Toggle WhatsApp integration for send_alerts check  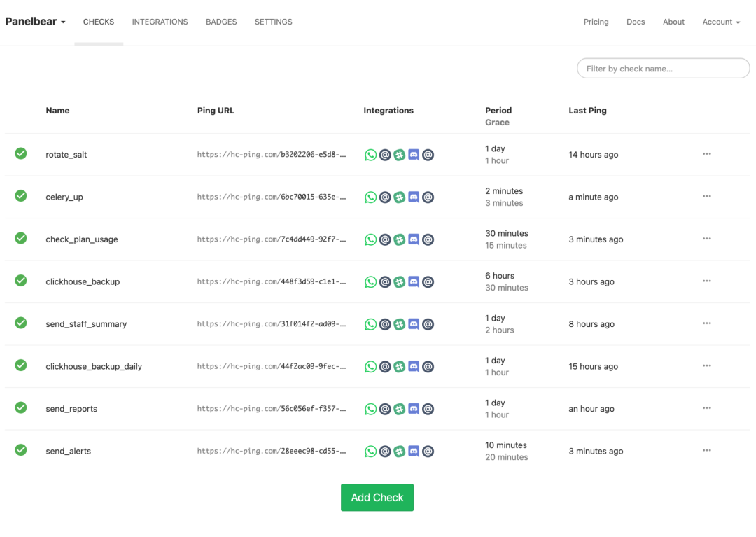370,452
